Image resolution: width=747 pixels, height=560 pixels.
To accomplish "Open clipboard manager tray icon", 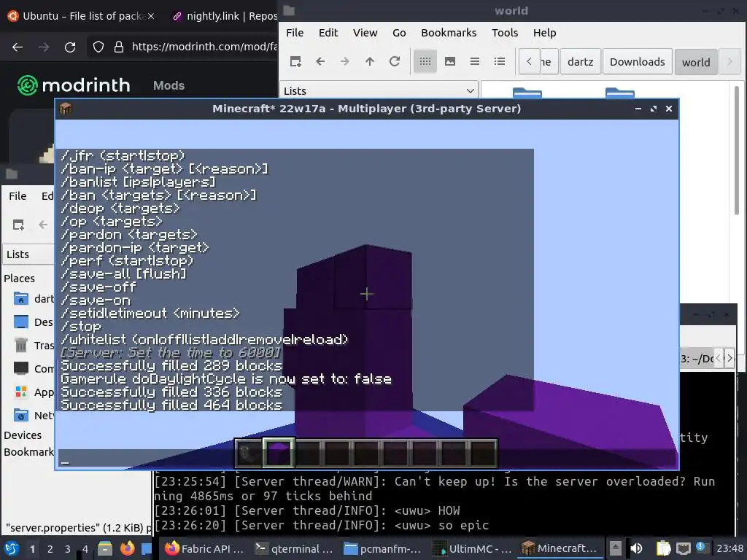I will coord(663,548).
